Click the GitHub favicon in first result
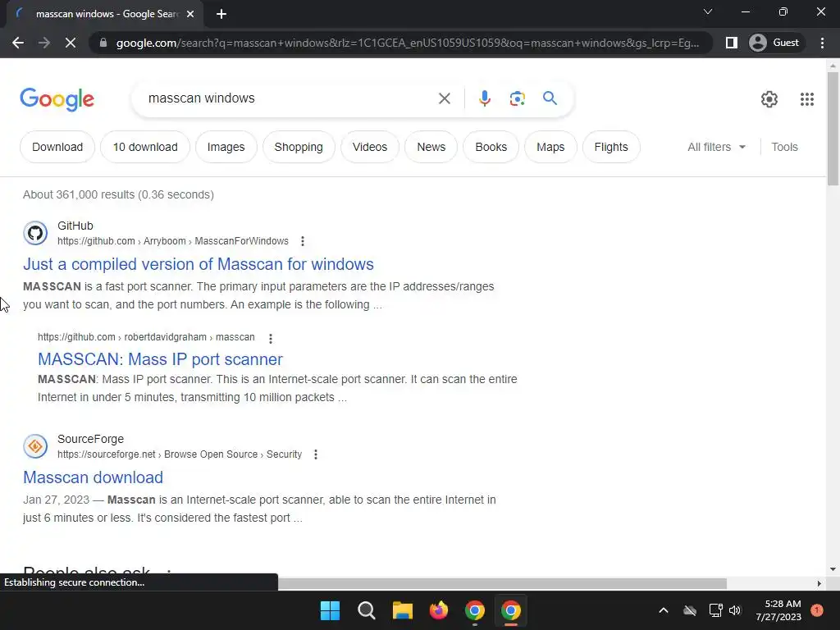 click(35, 233)
